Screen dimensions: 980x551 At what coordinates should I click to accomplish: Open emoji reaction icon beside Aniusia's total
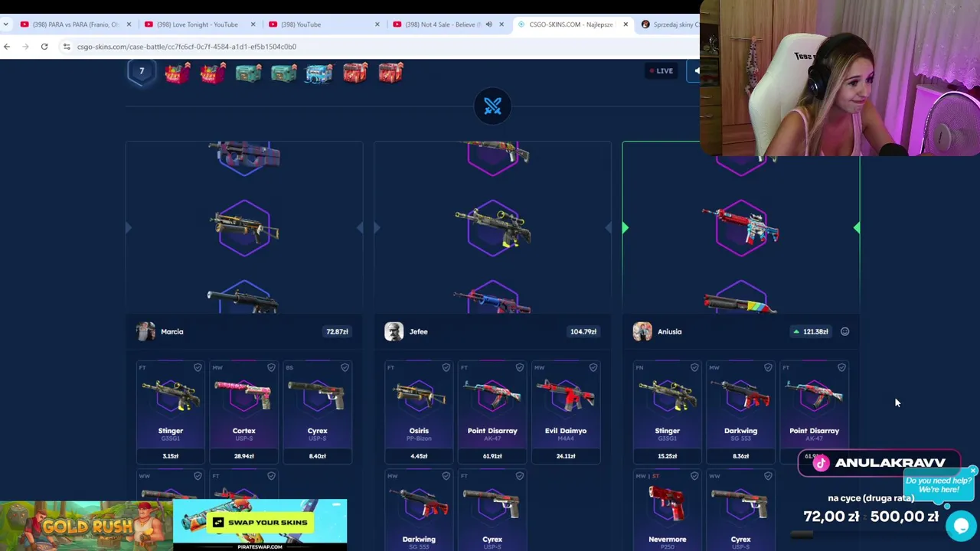[844, 331]
